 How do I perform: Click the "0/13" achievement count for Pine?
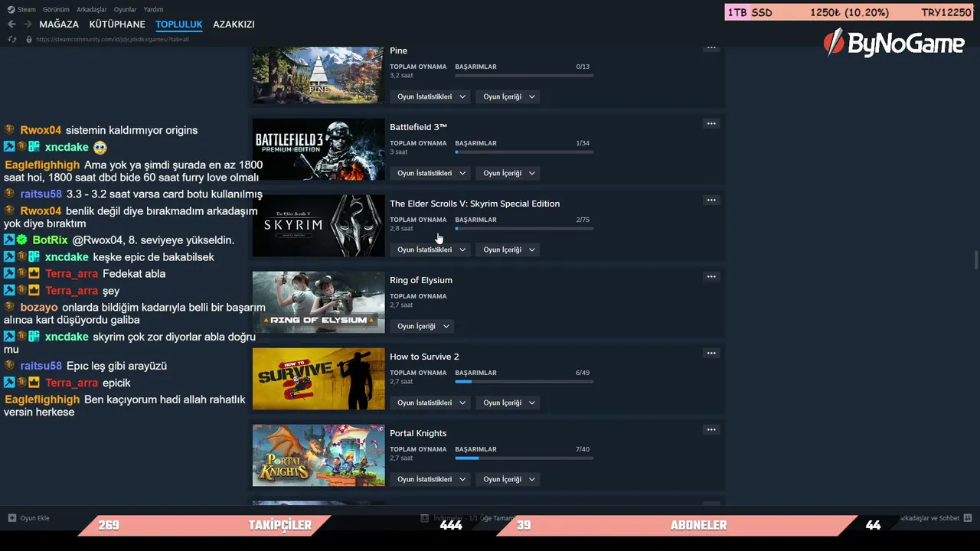coord(583,67)
